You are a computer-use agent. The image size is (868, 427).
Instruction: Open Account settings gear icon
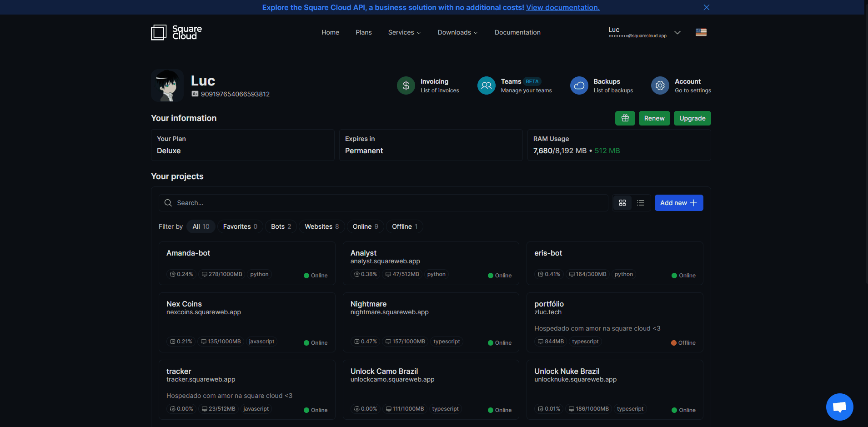pyautogui.click(x=660, y=85)
